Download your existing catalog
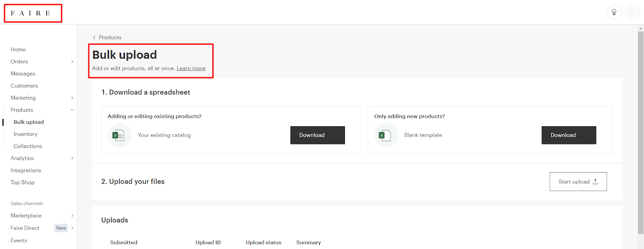Screen dimensions: 644x249 (318, 135)
